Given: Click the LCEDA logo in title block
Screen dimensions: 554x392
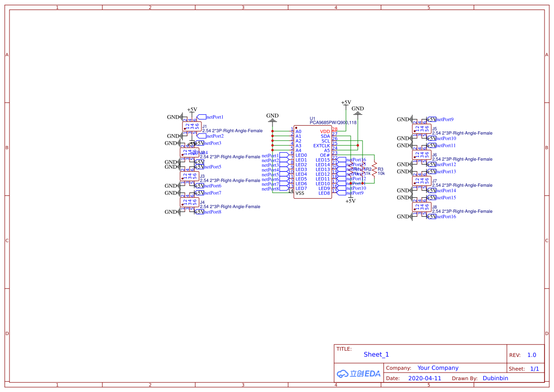Looking at the screenshot, I should click(x=358, y=374).
